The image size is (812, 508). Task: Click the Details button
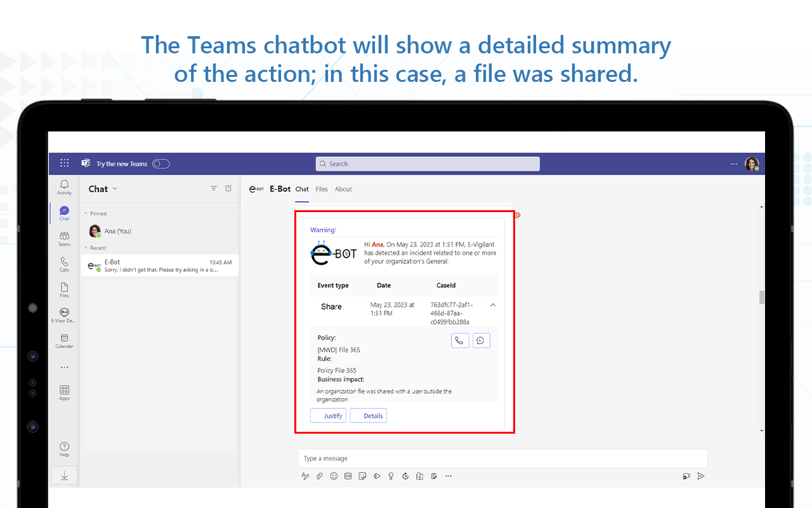point(369,416)
